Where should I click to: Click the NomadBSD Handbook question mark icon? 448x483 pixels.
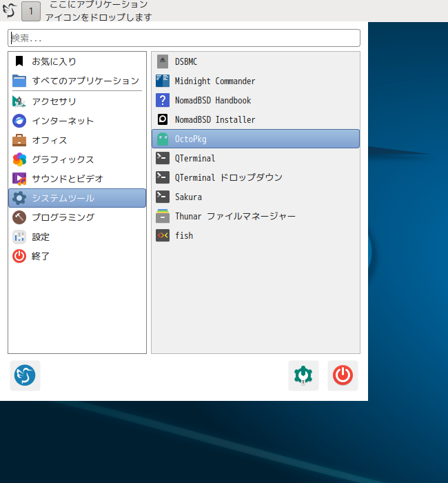[x=163, y=100]
